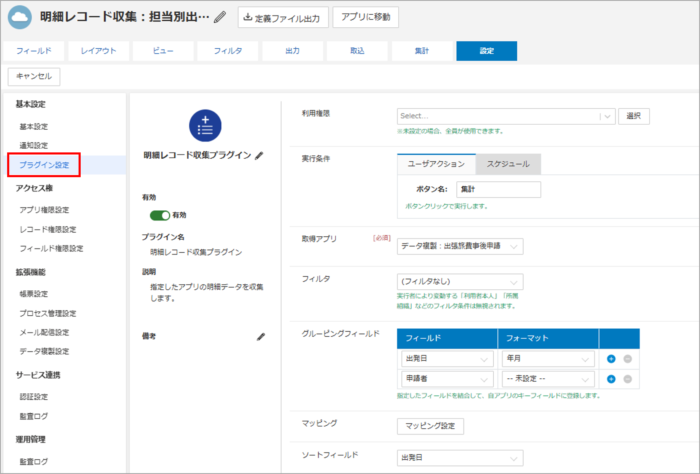Open the 申請者 field dropdown
700x474 pixels.
coord(447,379)
